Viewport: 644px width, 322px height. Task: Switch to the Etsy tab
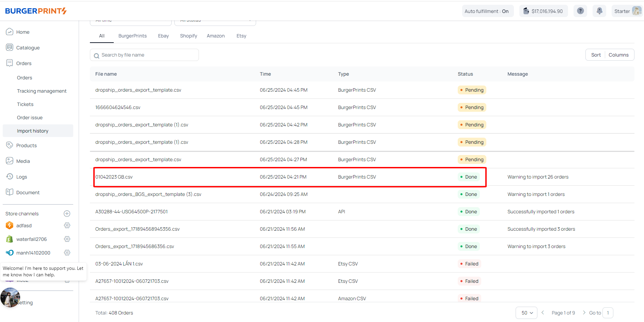point(241,36)
